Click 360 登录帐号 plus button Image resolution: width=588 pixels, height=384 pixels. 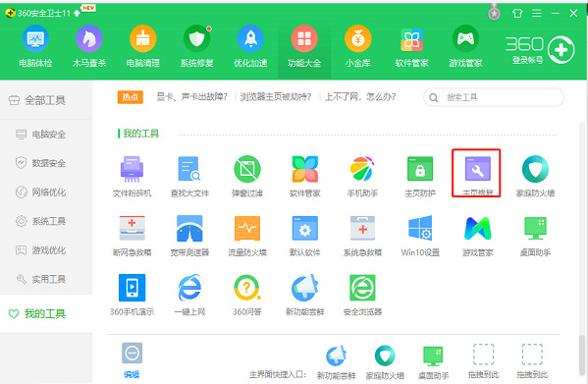pos(561,50)
